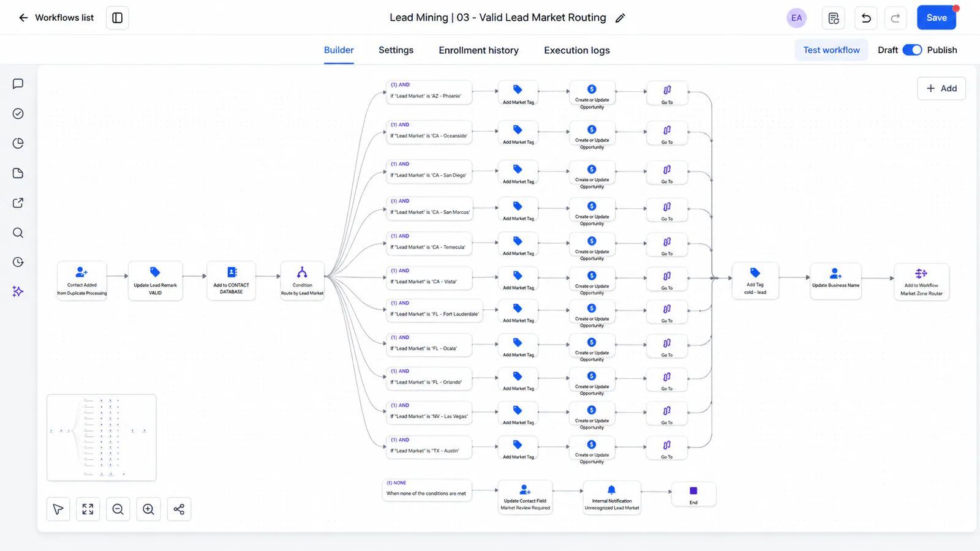Click the Add button on canvas
Image resolution: width=980 pixels, height=551 pixels.
point(941,88)
